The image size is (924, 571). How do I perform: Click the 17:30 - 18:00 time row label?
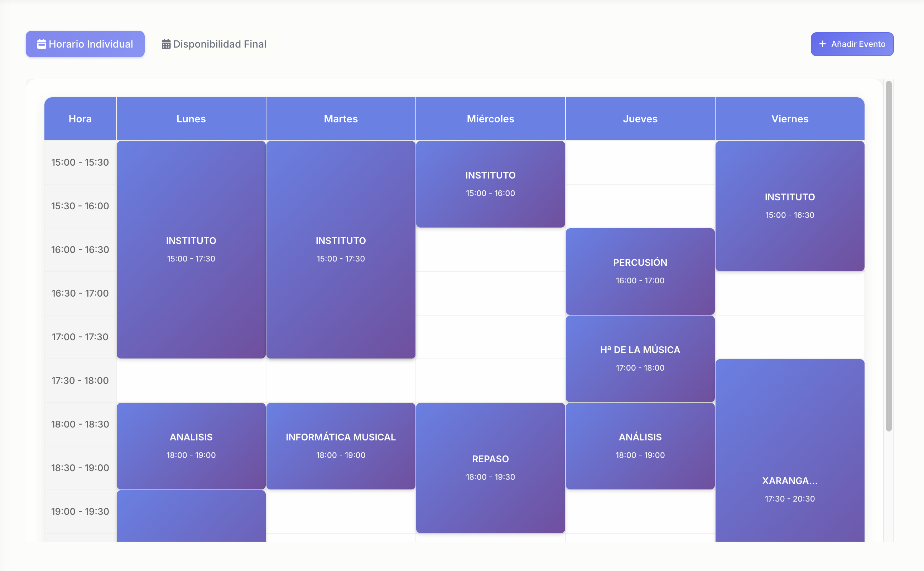click(80, 380)
